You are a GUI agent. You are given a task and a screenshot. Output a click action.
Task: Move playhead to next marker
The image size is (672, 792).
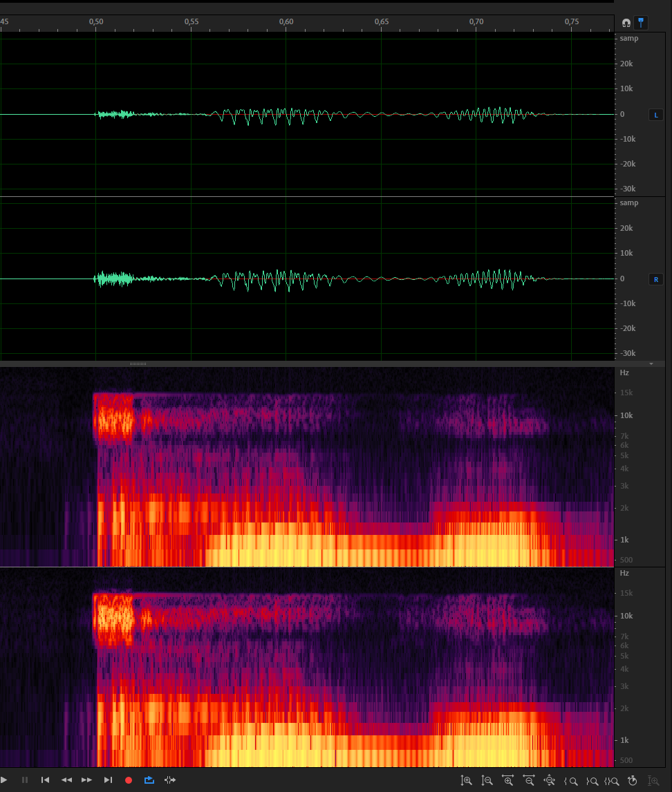tap(108, 780)
